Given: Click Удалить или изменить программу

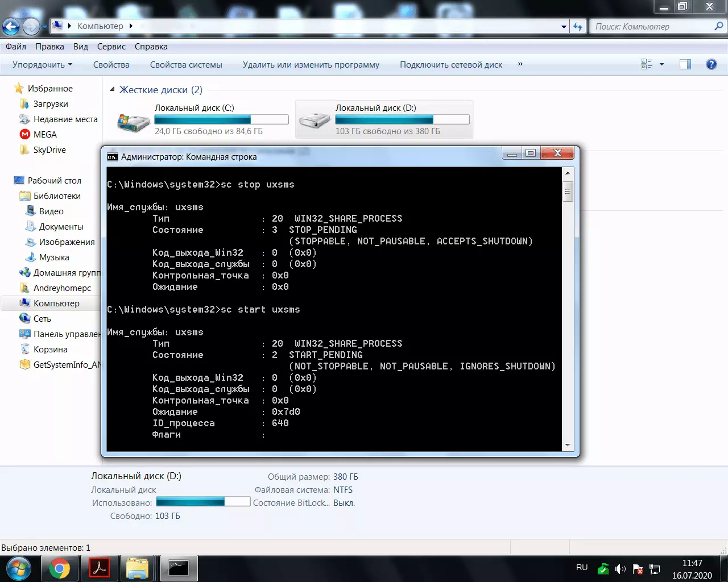Looking at the screenshot, I should point(311,65).
